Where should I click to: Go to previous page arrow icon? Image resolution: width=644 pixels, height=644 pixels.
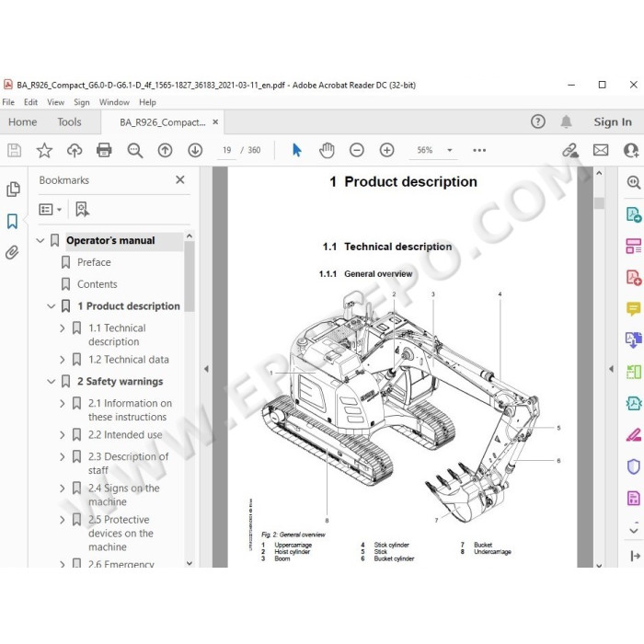[165, 150]
